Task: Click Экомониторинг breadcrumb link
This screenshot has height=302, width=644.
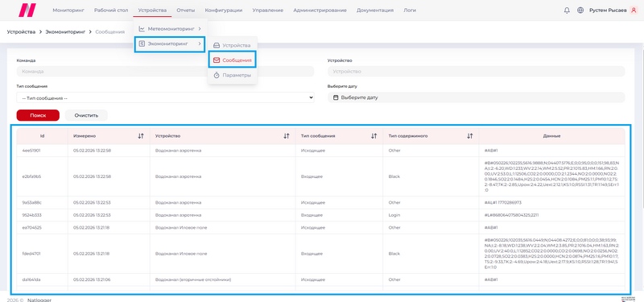Action: click(65, 31)
